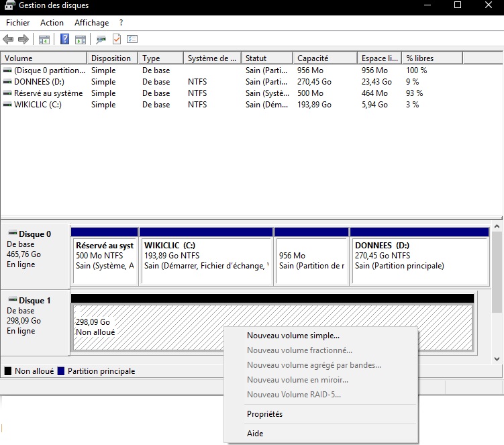504x445 pixels.
Task: Sort by the Capacité column header
Action: [x=325, y=58]
